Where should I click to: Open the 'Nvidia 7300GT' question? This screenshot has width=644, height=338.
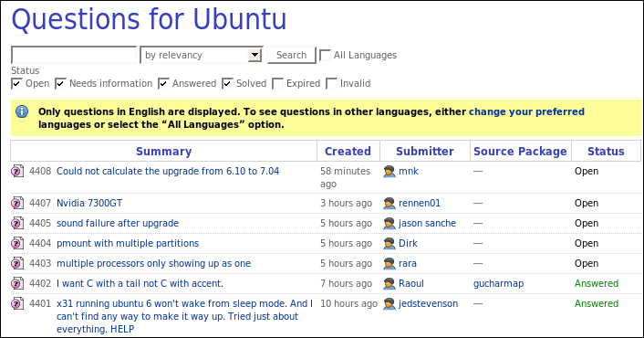pyautogui.click(x=89, y=203)
